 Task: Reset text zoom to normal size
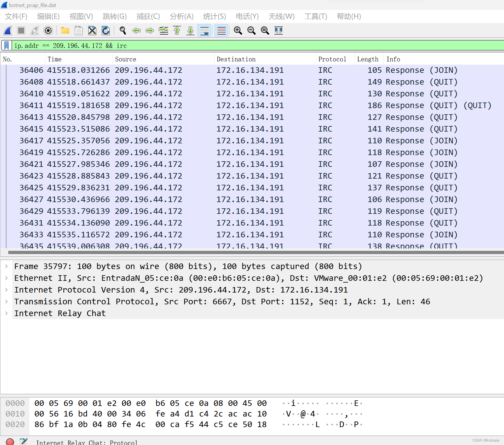tap(265, 31)
